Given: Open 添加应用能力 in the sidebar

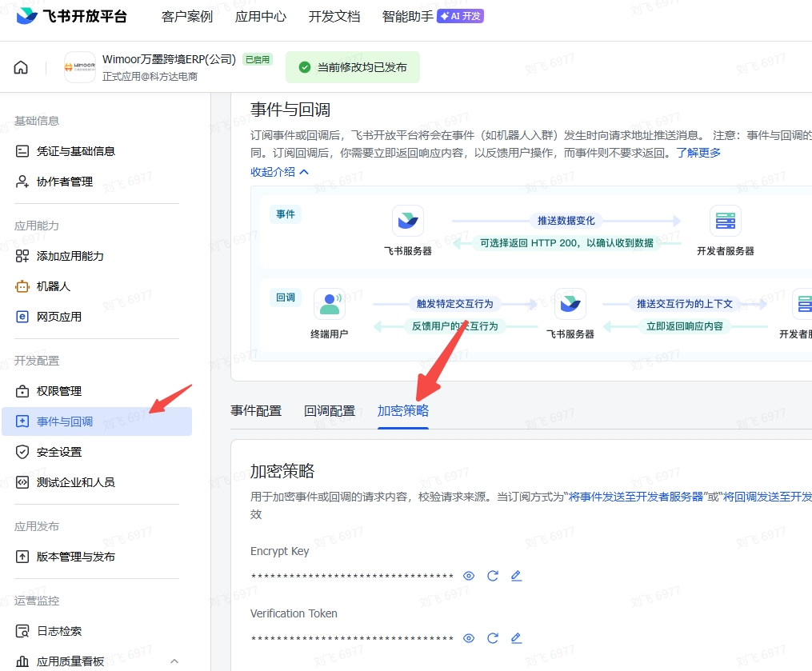Looking at the screenshot, I should (x=70, y=256).
